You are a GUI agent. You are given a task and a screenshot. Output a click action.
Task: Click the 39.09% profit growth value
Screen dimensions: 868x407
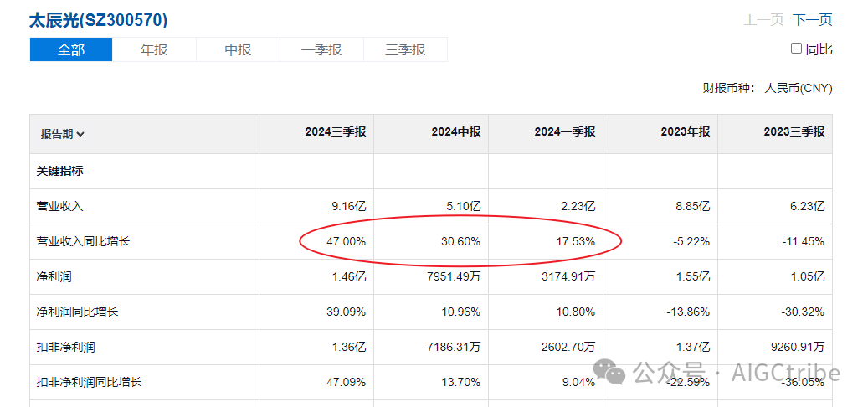(x=347, y=312)
